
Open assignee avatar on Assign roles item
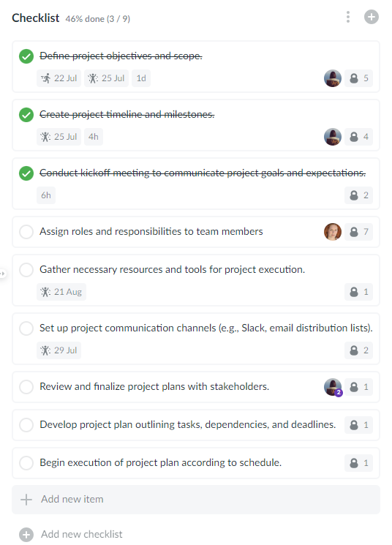tap(333, 232)
